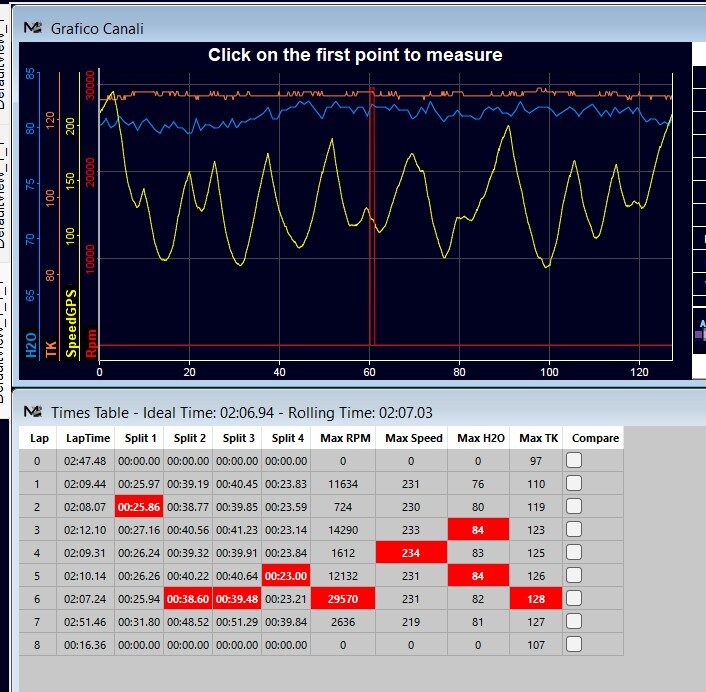Click lap 7 Max Speed value 219
The image size is (706, 692).
[411, 622]
